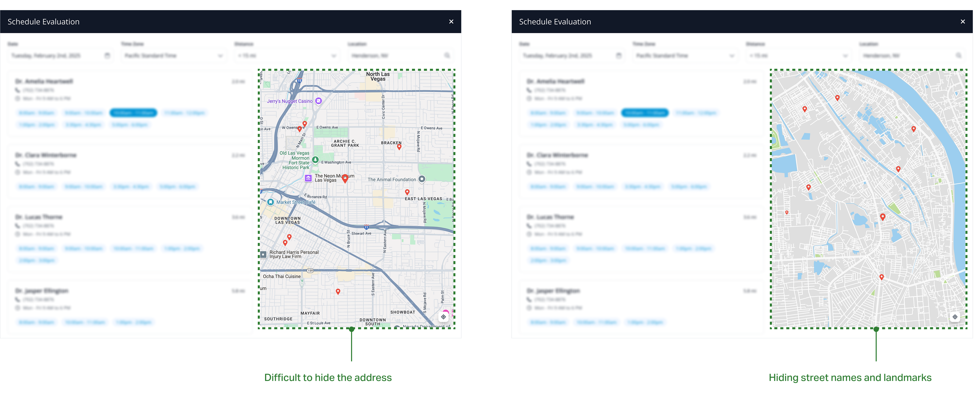Screen dimensions: 980x394
Task: Click The Neon Museum purple museum icon
Action: click(308, 178)
